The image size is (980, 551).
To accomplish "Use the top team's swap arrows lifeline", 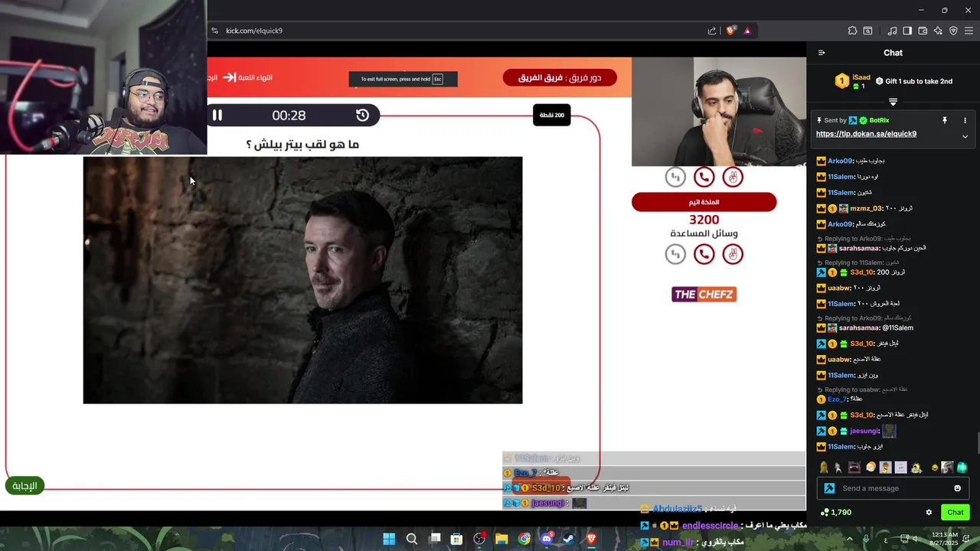I will tap(675, 178).
